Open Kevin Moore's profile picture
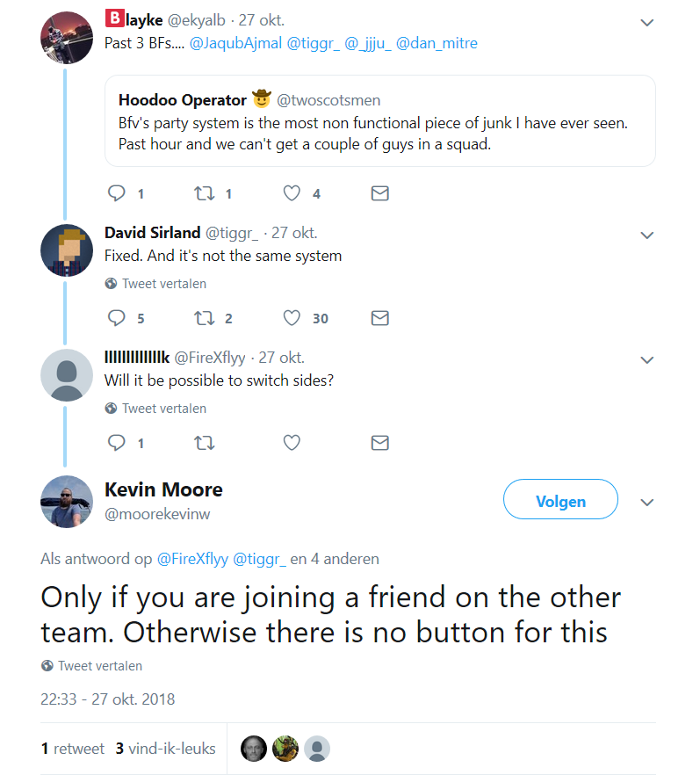This screenshot has width=700, height=775. 67,501
